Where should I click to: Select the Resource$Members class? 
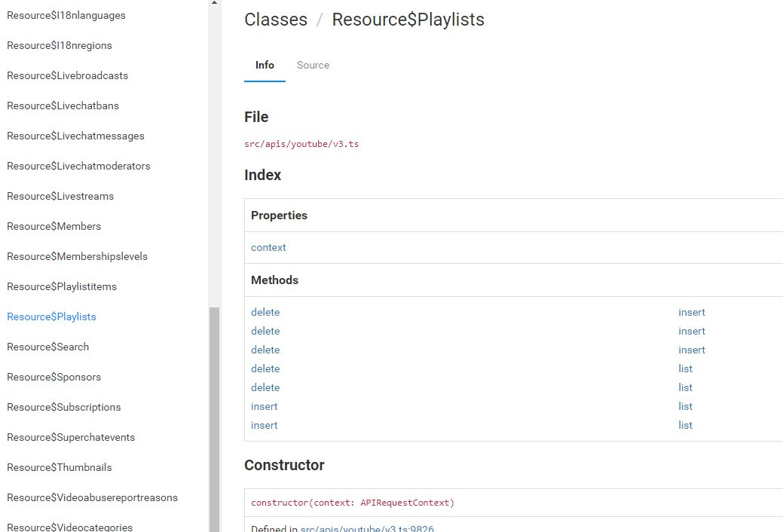54,226
